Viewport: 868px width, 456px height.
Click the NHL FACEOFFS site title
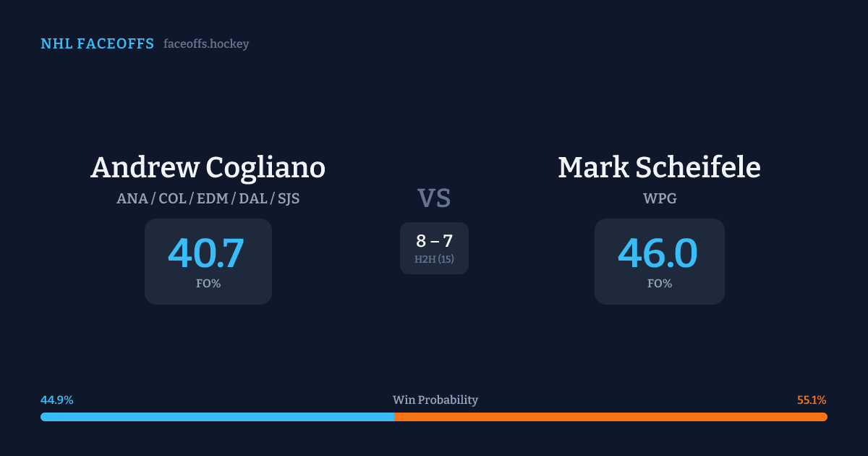tap(97, 44)
